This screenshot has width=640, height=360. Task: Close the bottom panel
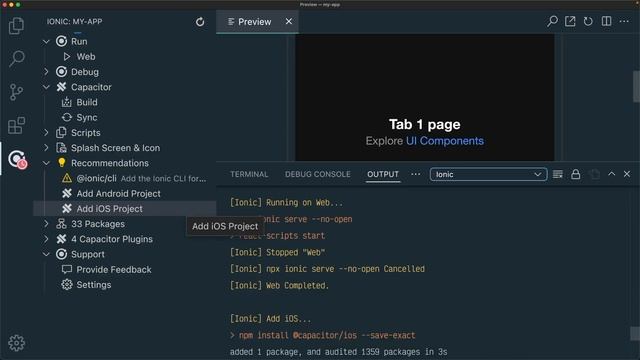pyautogui.click(x=627, y=174)
